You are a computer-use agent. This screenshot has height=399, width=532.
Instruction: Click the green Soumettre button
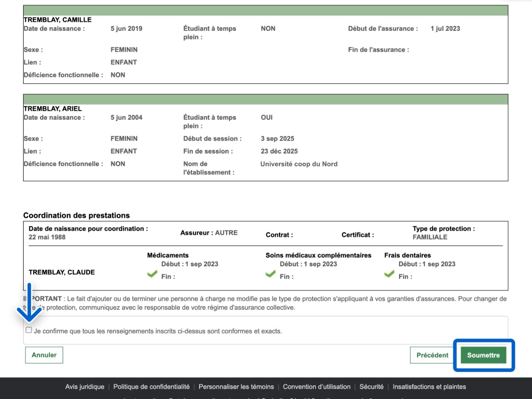coord(483,355)
